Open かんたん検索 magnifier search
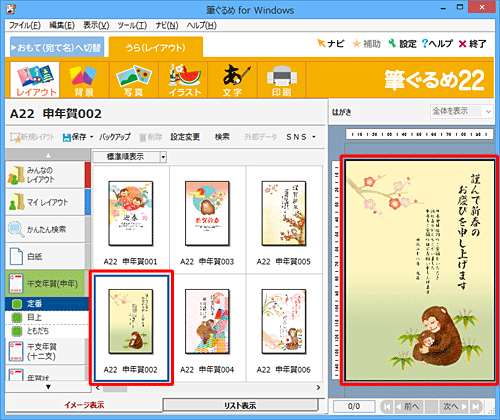 [x=45, y=229]
